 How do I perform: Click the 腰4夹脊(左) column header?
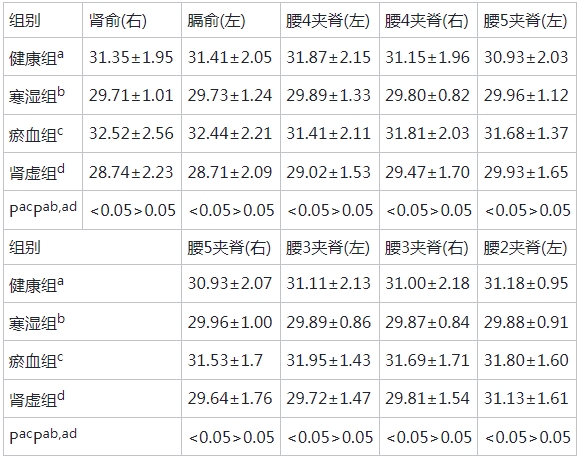[328, 20]
